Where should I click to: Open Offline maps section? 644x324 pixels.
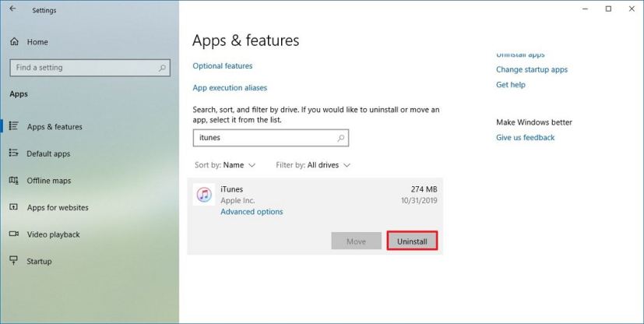(49, 181)
